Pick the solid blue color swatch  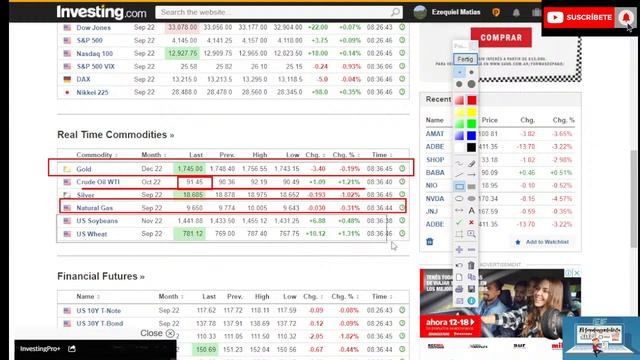[472, 136]
